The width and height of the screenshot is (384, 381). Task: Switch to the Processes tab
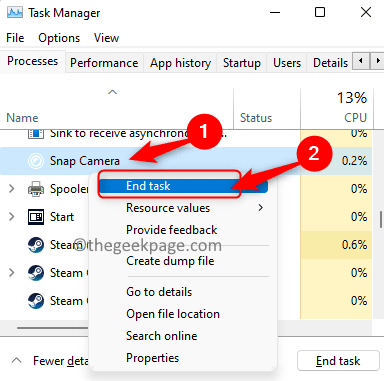coord(33,61)
